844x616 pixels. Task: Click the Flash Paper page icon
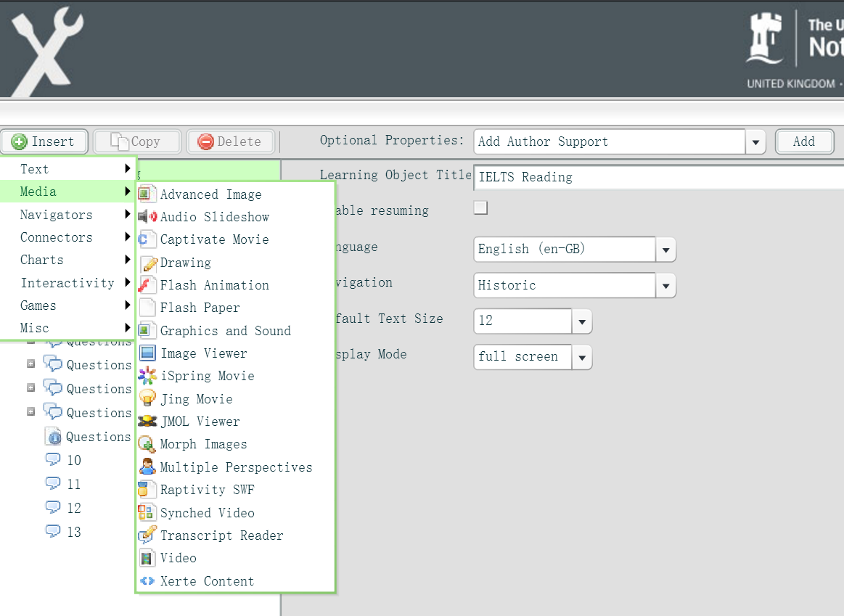click(147, 308)
